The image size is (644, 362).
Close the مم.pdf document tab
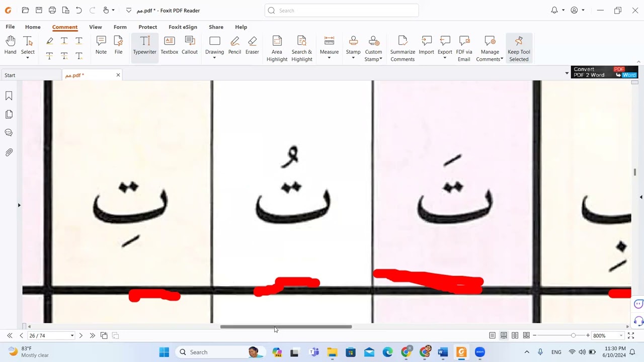(x=118, y=75)
